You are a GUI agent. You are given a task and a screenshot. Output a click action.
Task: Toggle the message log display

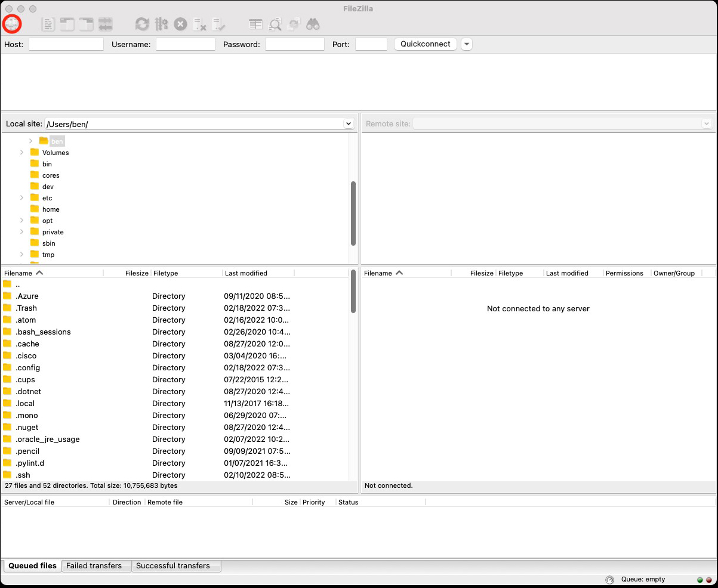(48, 24)
